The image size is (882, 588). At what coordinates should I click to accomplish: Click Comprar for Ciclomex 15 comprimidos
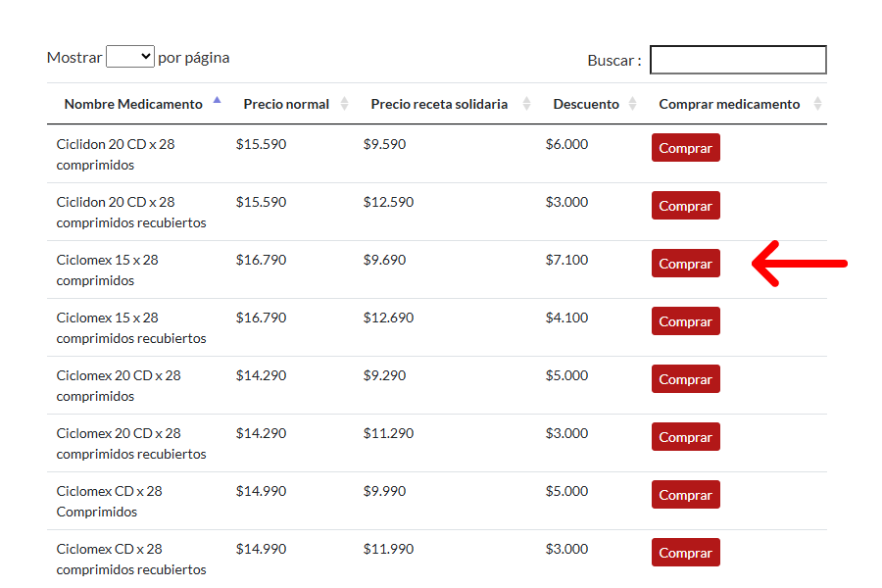686,264
